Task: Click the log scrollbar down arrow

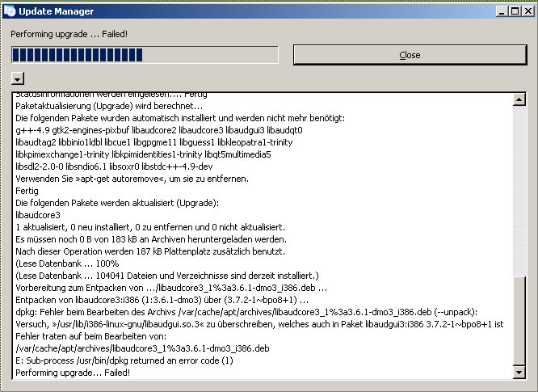Action: point(519,373)
